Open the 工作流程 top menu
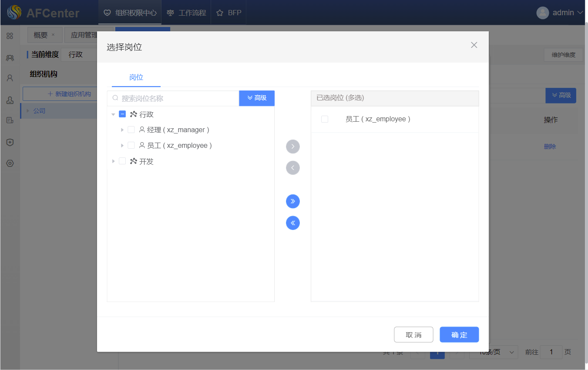This screenshot has height=370, width=588. [186, 13]
